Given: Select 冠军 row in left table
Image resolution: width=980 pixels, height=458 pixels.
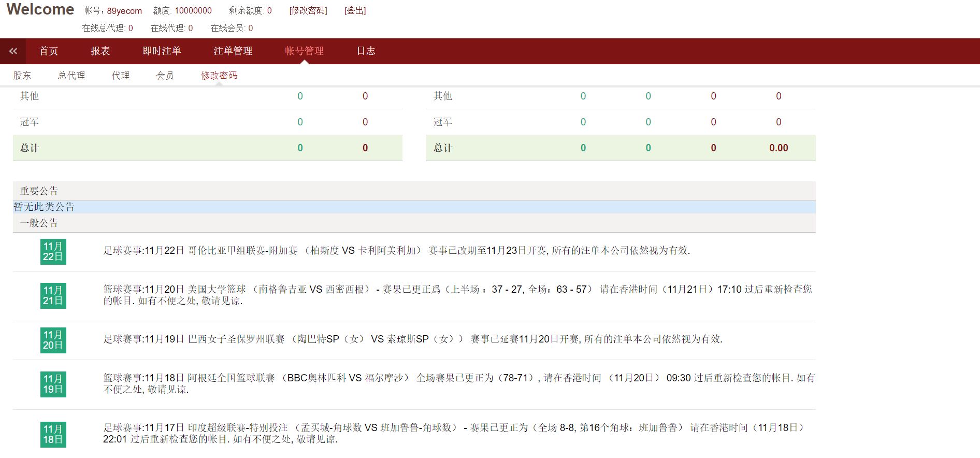Looking at the screenshot, I should (208, 122).
